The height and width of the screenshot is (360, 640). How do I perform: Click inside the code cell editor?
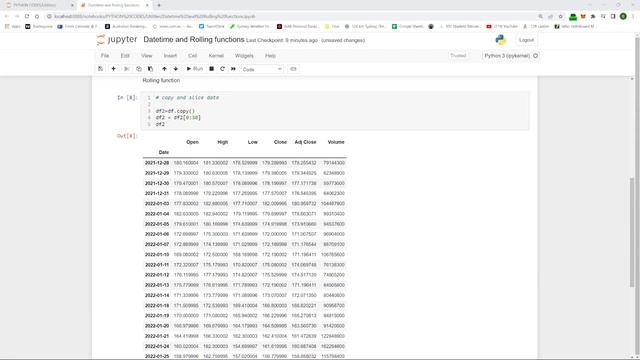tap(335, 111)
